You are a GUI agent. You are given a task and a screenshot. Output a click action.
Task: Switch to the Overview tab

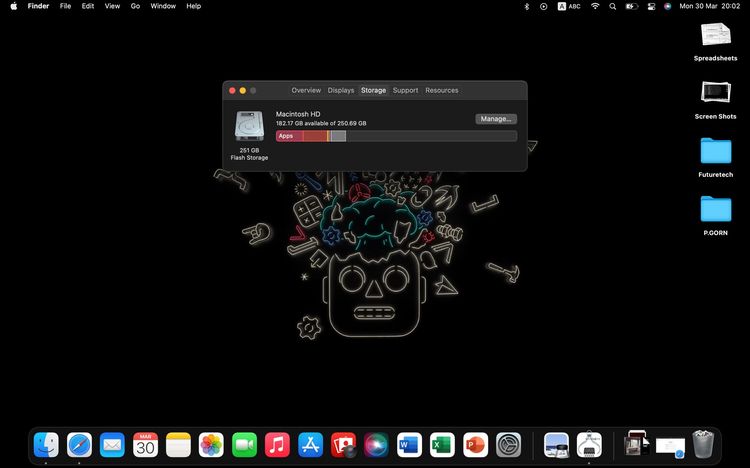tap(306, 90)
